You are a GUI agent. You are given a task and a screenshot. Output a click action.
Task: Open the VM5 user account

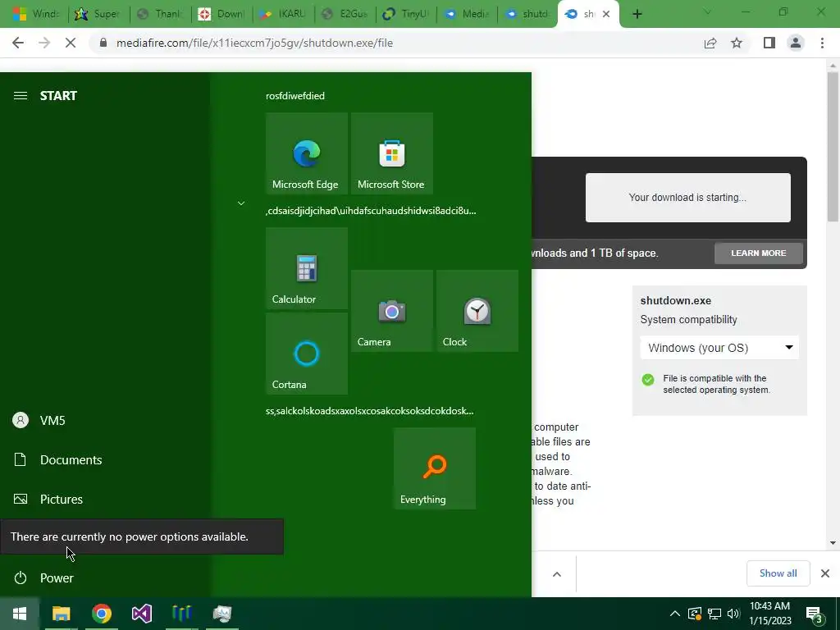tap(105, 421)
